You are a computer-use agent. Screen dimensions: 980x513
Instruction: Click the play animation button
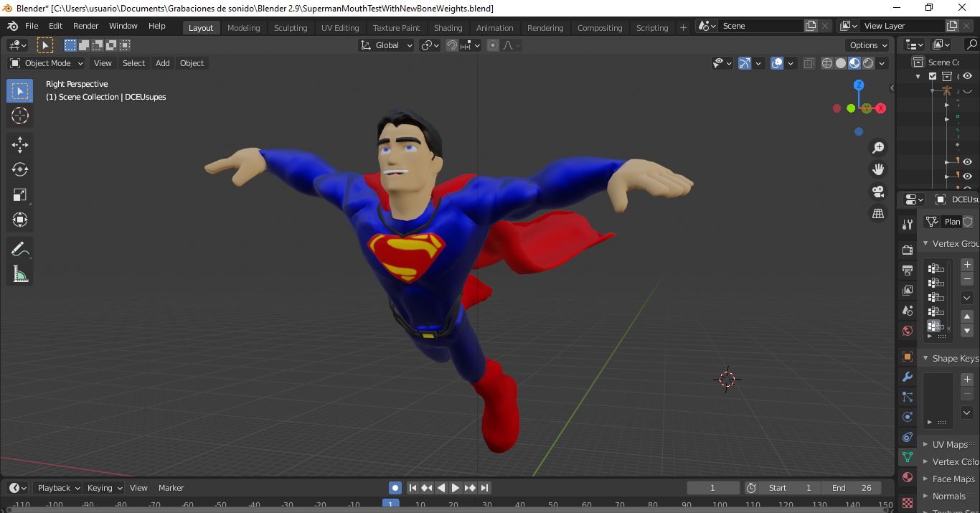point(456,488)
